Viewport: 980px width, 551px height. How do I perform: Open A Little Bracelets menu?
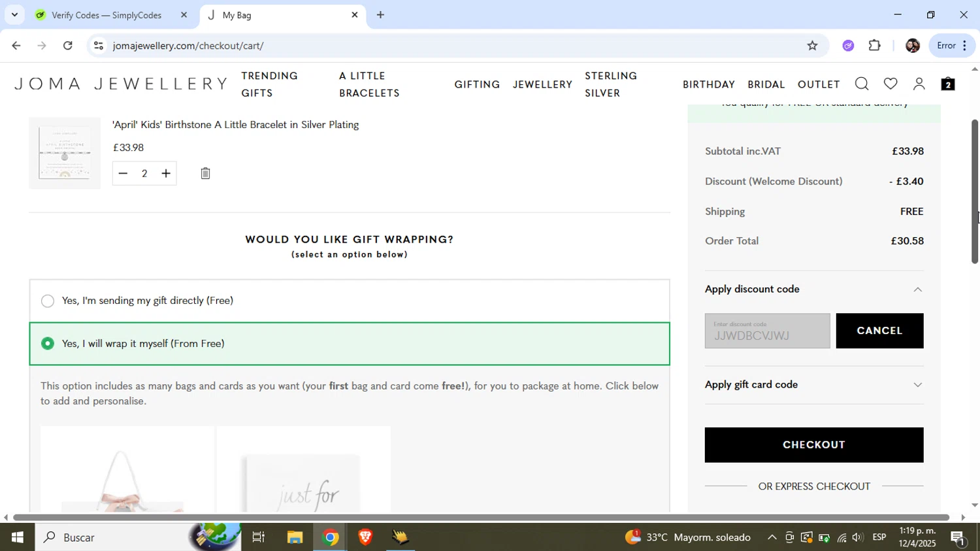click(369, 84)
